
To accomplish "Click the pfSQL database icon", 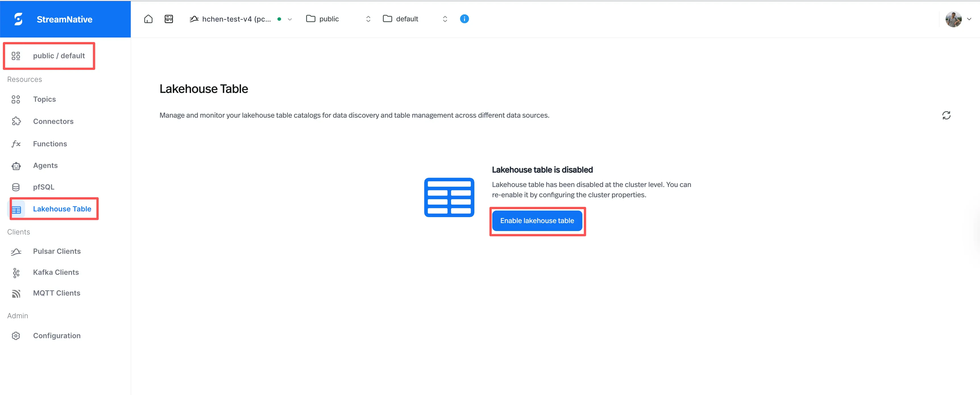I will [16, 187].
